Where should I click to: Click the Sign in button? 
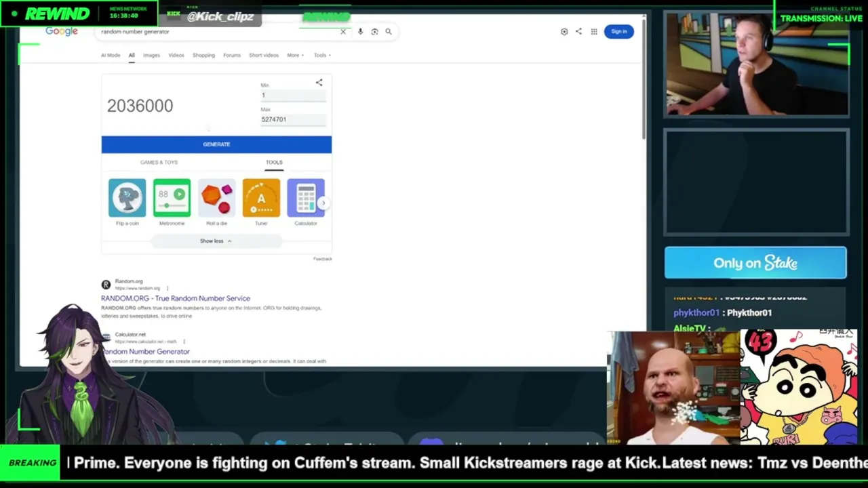pos(618,32)
